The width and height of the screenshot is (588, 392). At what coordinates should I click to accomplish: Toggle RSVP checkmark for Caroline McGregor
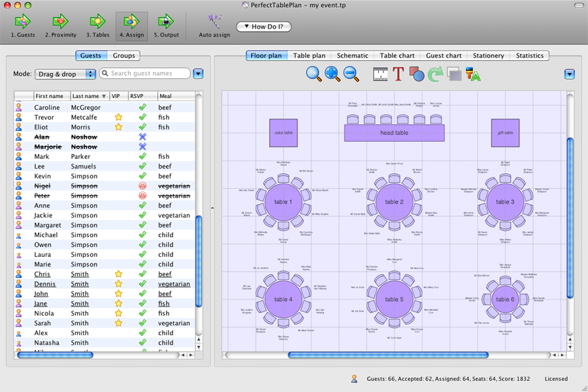[142, 108]
